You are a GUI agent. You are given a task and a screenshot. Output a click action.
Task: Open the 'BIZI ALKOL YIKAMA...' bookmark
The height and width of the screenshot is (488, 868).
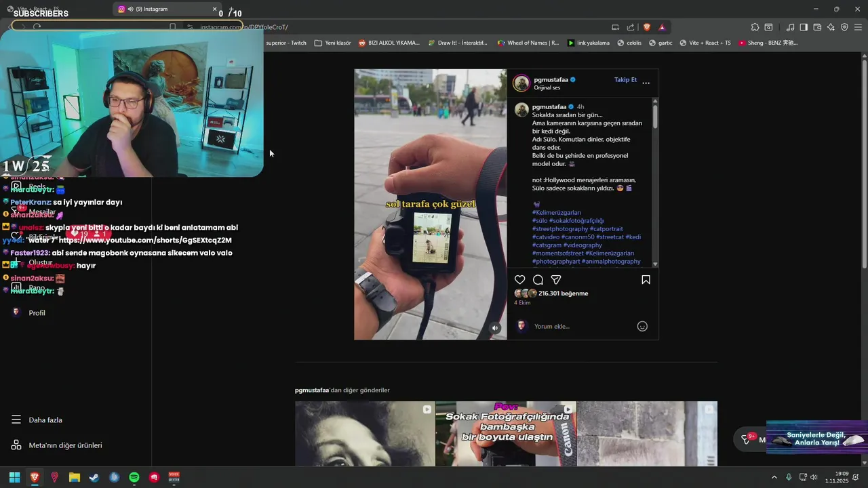(389, 43)
